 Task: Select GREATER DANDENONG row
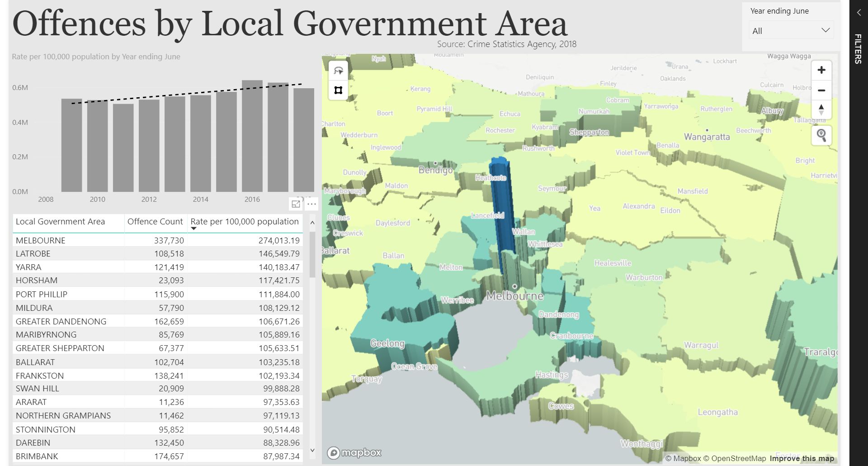click(x=158, y=321)
